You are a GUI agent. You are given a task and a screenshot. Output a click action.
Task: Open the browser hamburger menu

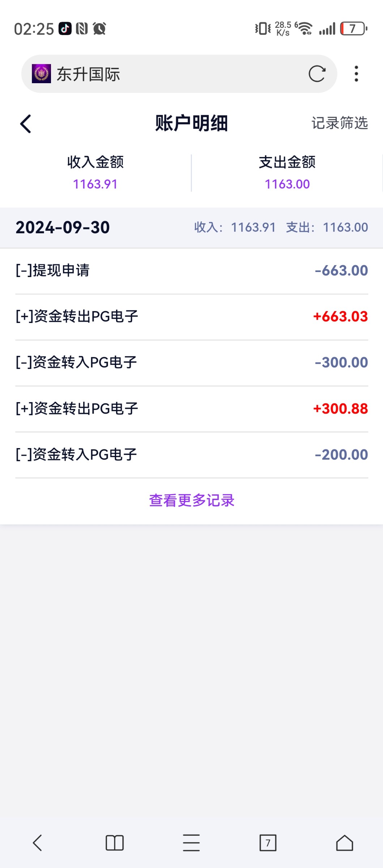(x=191, y=843)
